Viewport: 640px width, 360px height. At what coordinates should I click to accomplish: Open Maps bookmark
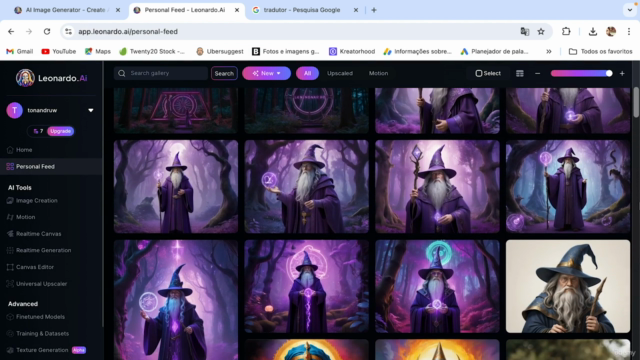98,51
